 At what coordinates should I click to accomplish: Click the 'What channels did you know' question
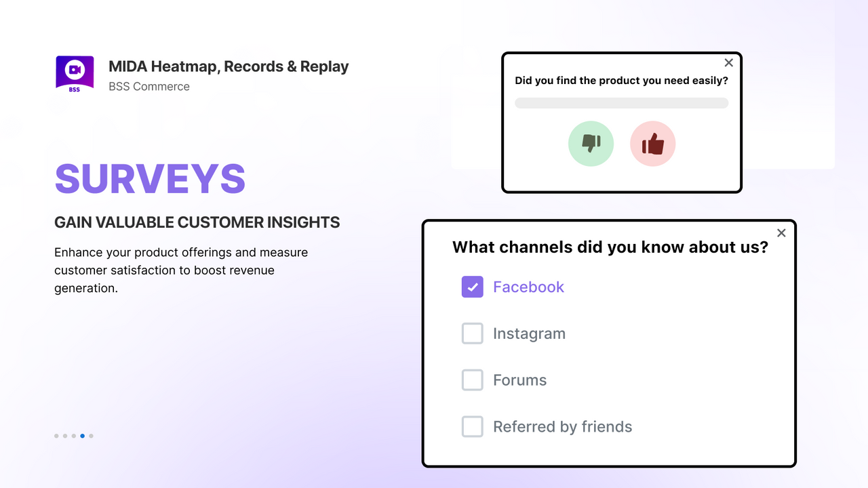(610, 247)
